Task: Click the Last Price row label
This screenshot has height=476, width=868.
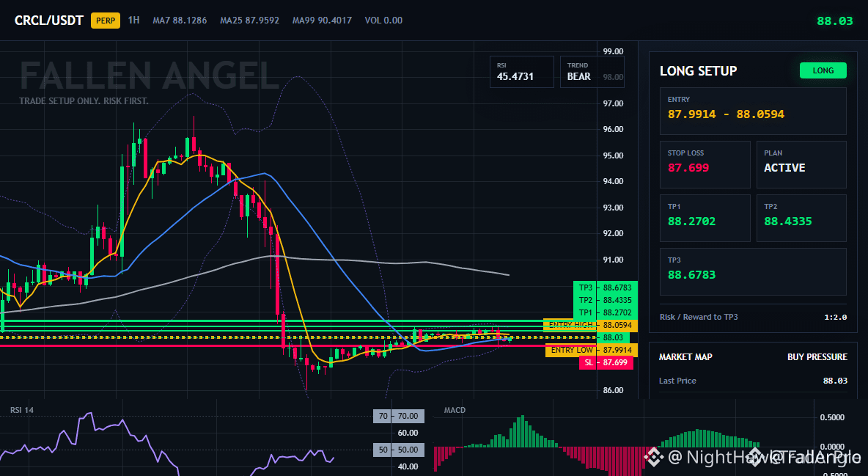Action: pos(677,381)
